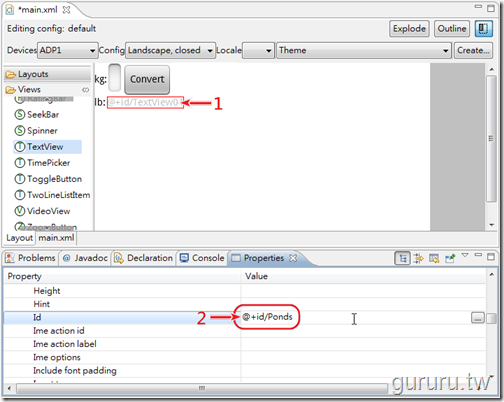
Task: Click the Create... button
Action: 473,50
